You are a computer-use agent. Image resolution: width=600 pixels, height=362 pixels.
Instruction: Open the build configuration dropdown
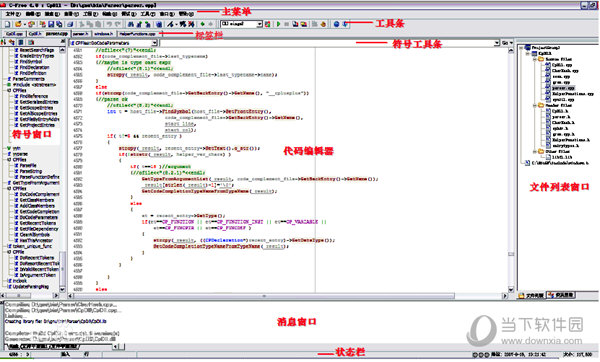tap(259, 24)
